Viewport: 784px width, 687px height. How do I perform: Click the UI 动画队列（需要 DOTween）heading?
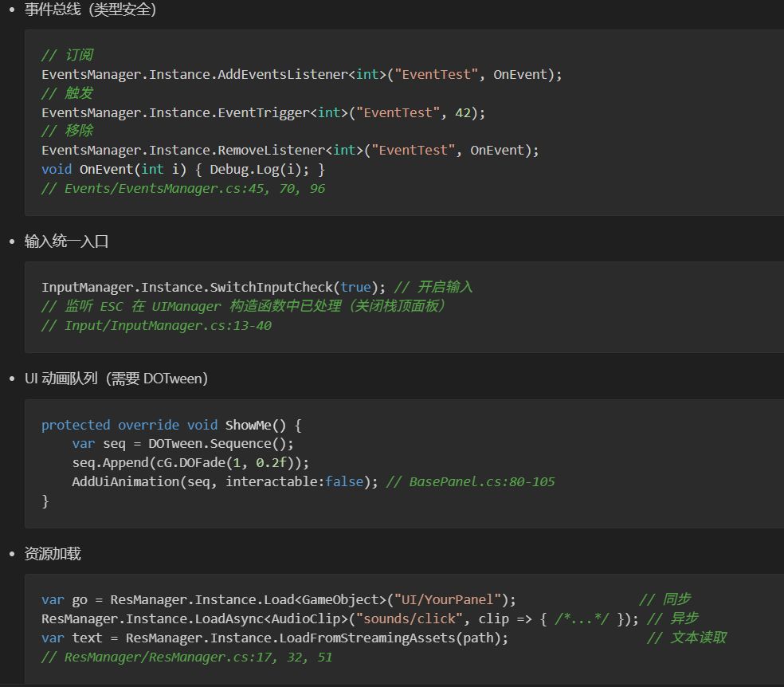[116, 379]
